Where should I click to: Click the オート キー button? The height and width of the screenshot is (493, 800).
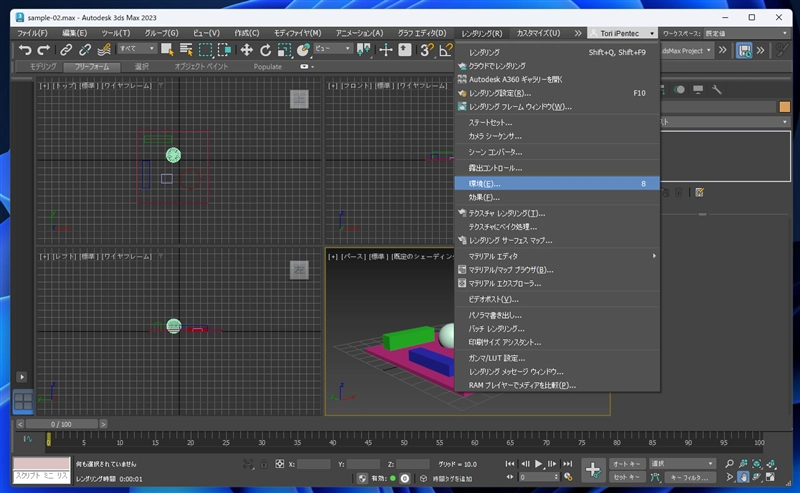point(627,464)
